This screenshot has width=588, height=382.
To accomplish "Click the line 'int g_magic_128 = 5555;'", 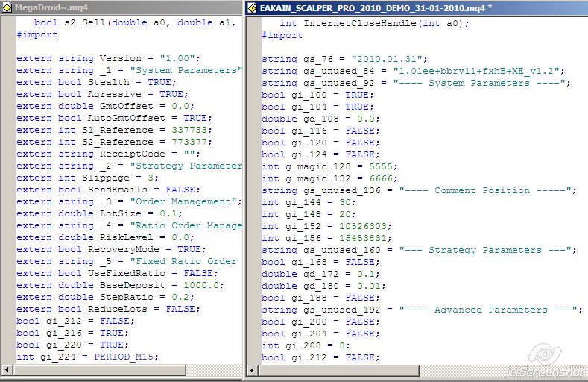I will [329, 166].
